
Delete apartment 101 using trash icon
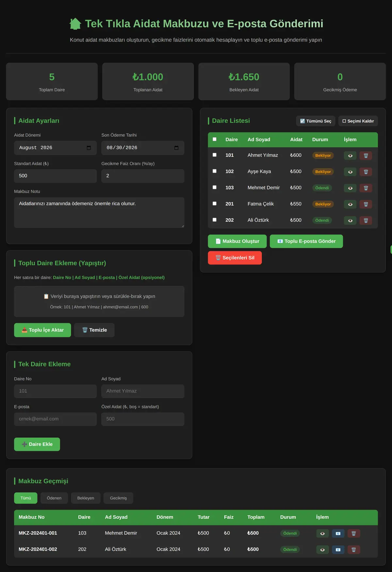(x=366, y=155)
